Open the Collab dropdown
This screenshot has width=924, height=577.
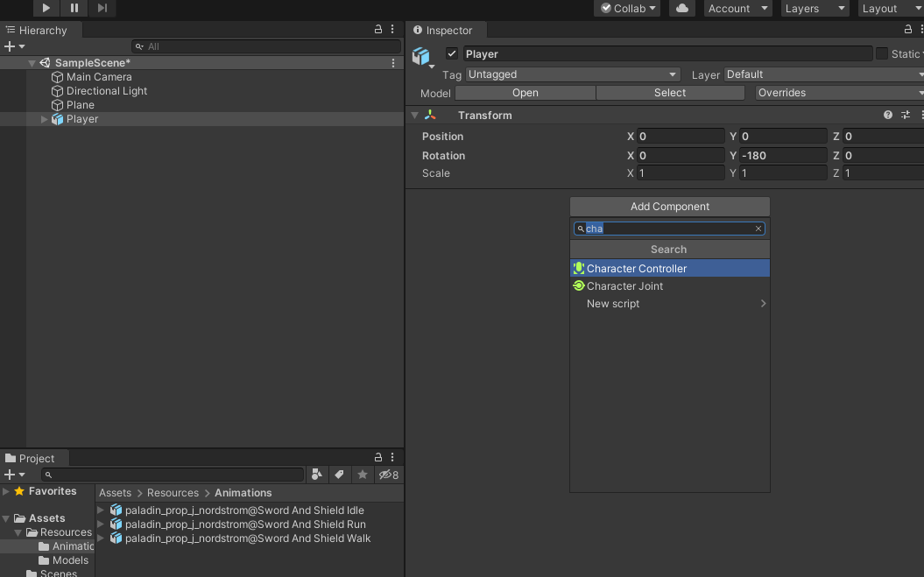tap(628, 8)
